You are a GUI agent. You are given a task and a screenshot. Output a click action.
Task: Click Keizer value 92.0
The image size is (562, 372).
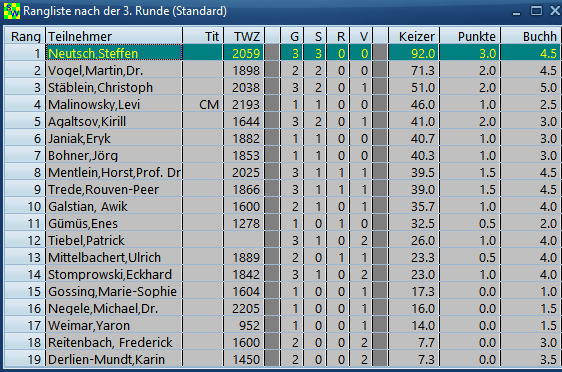pyautogui.click(x=414, y=53)
